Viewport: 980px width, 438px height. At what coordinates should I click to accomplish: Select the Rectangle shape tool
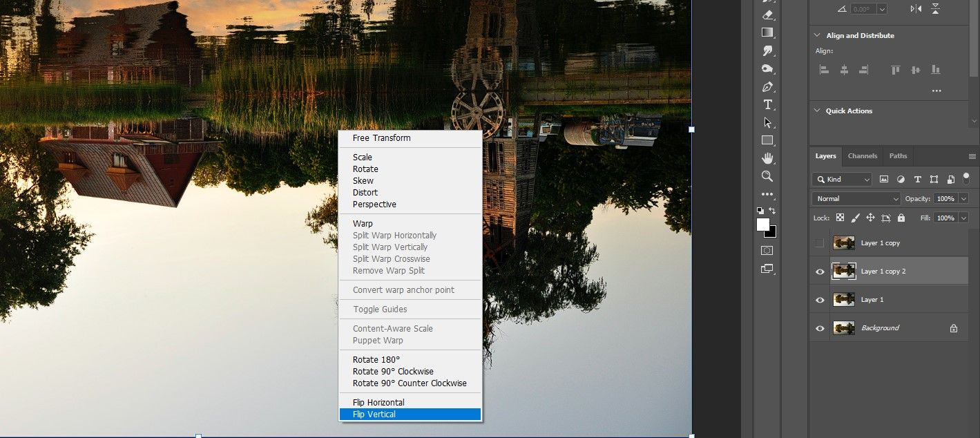(767, 140)
